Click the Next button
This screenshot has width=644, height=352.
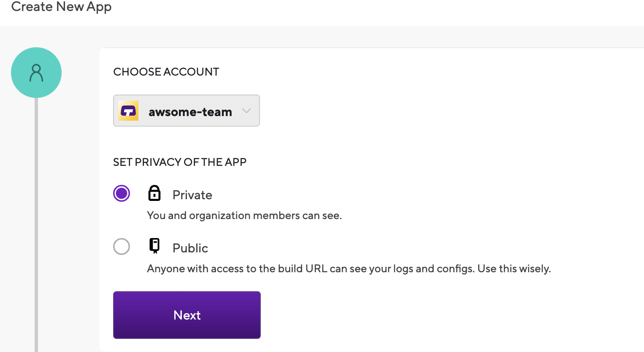187,315
